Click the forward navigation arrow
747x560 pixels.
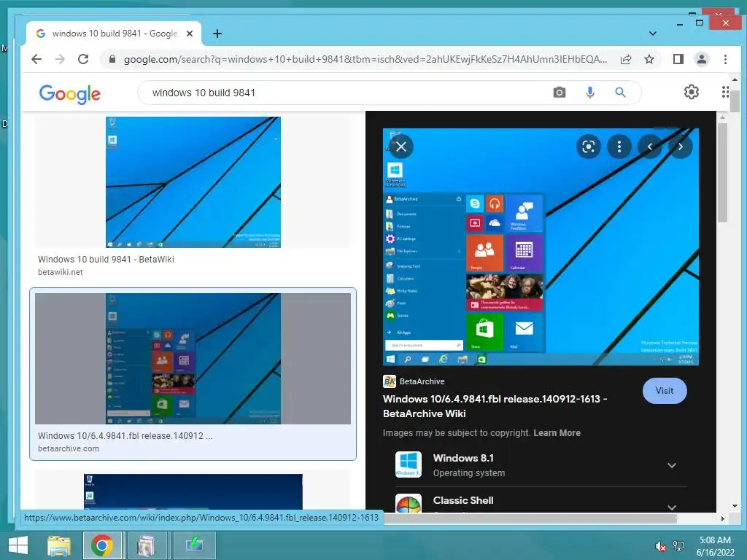60,59
